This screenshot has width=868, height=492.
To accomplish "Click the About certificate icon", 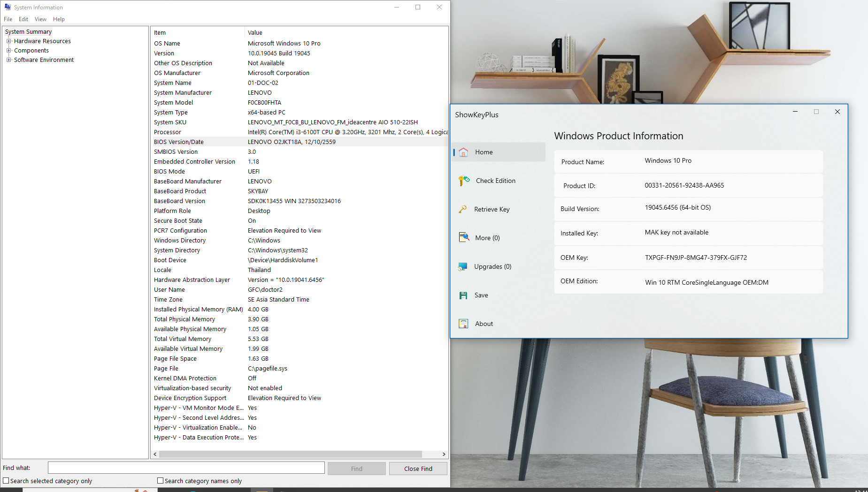I will pos(463,324).
